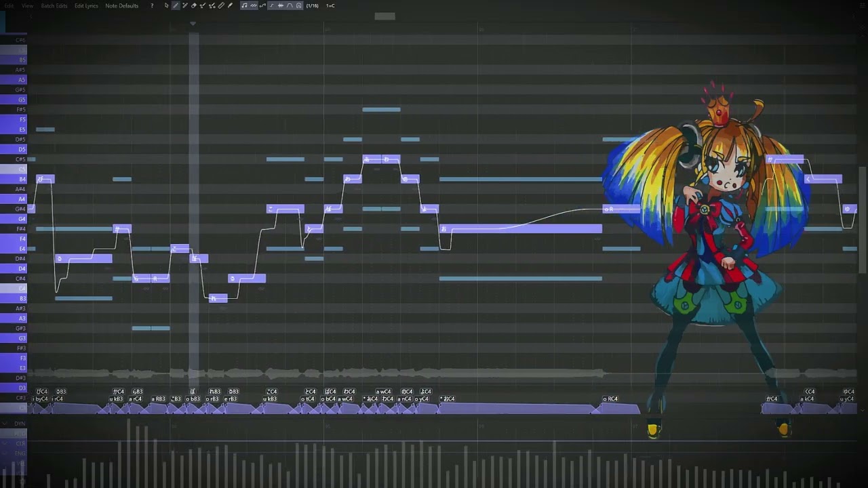868x488 pixels.
Task: Select the pen plus tool
Action: pos(185,5)
